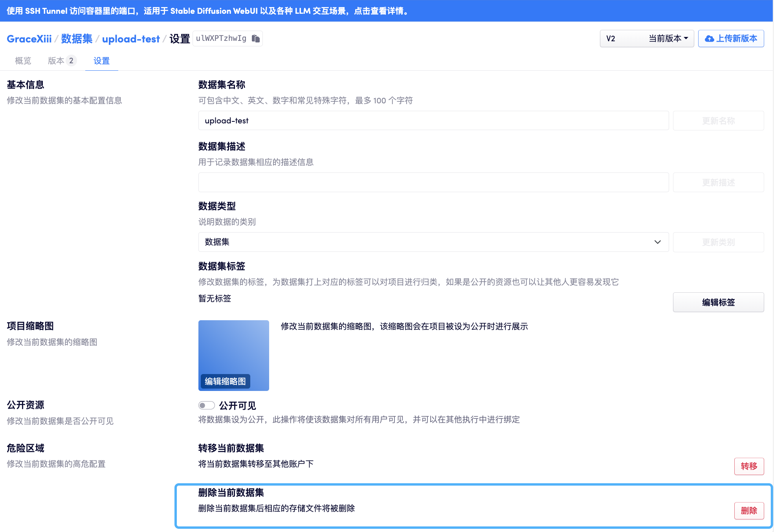Focus the dataset name input field
Viewport: 774px width, 532px height.
click(433, 121)
